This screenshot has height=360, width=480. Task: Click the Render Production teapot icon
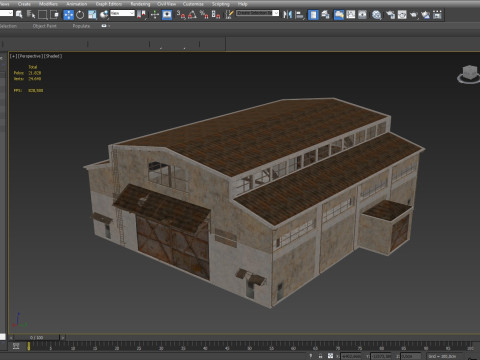coord(414,15)
